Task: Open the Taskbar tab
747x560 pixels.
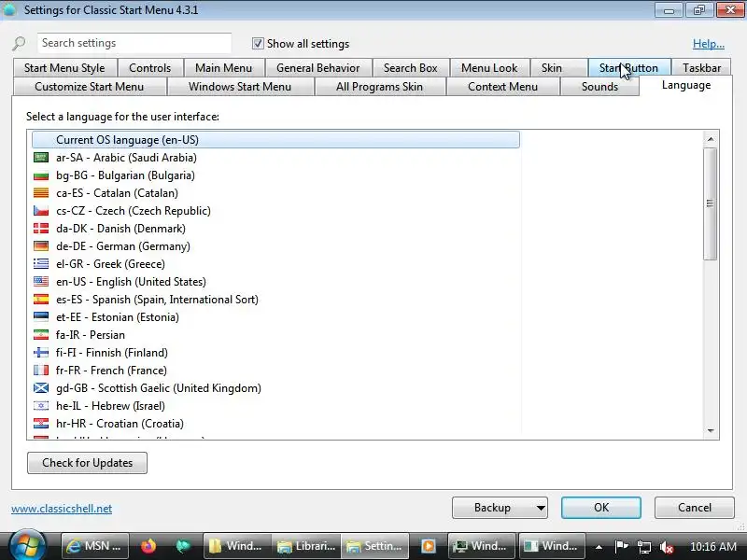Action: (x=702, y=68)
